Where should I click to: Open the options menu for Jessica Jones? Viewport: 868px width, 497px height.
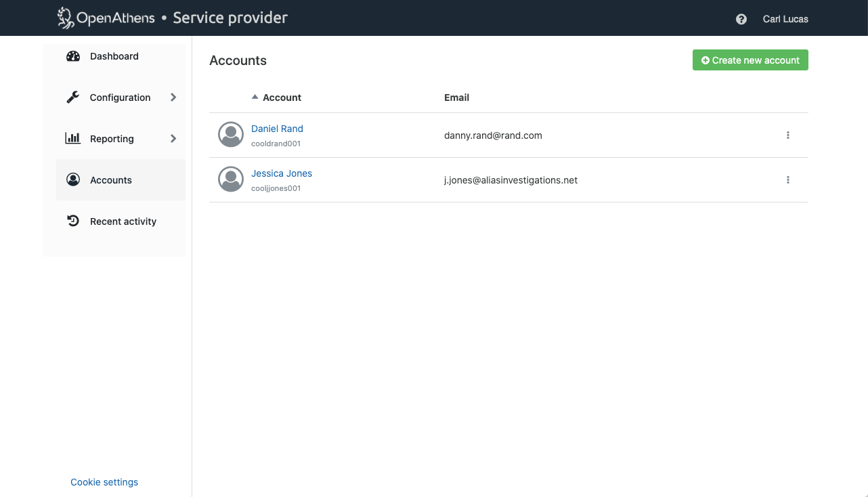(x=788, y=180)
